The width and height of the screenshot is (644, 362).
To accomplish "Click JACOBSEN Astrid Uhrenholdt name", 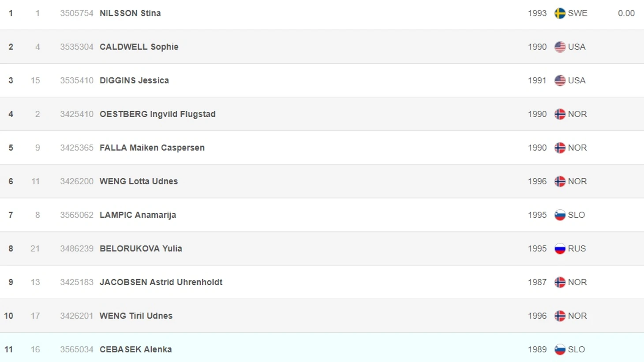I will [161, 282].
